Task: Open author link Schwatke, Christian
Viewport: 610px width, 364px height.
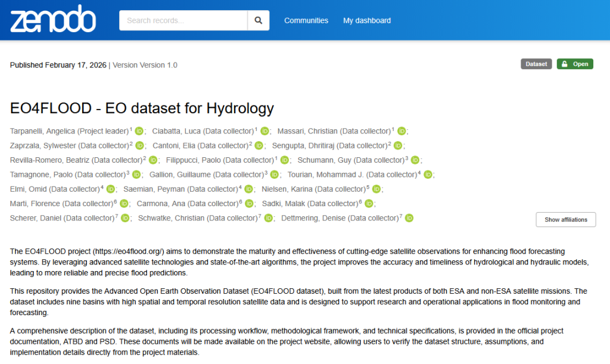Action: pyautogui.click(x=197, y=219)
